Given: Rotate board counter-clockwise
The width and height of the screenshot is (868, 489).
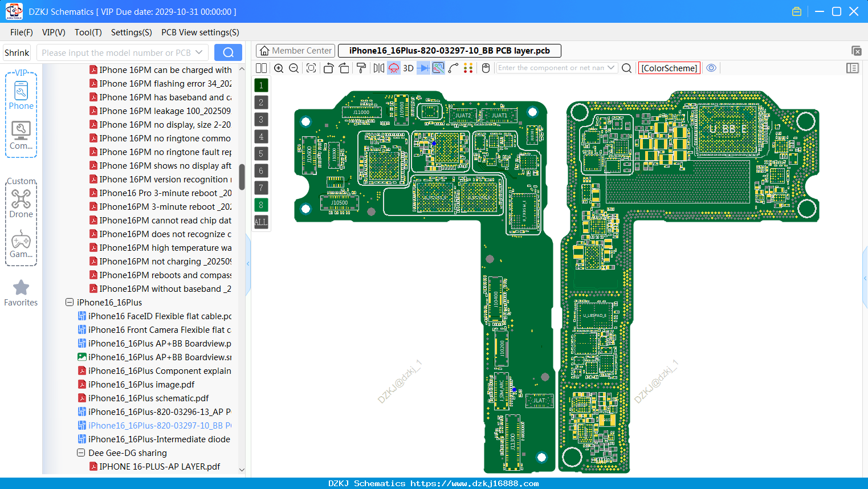Looking at the screenshot, I should (x=328, y=68).
